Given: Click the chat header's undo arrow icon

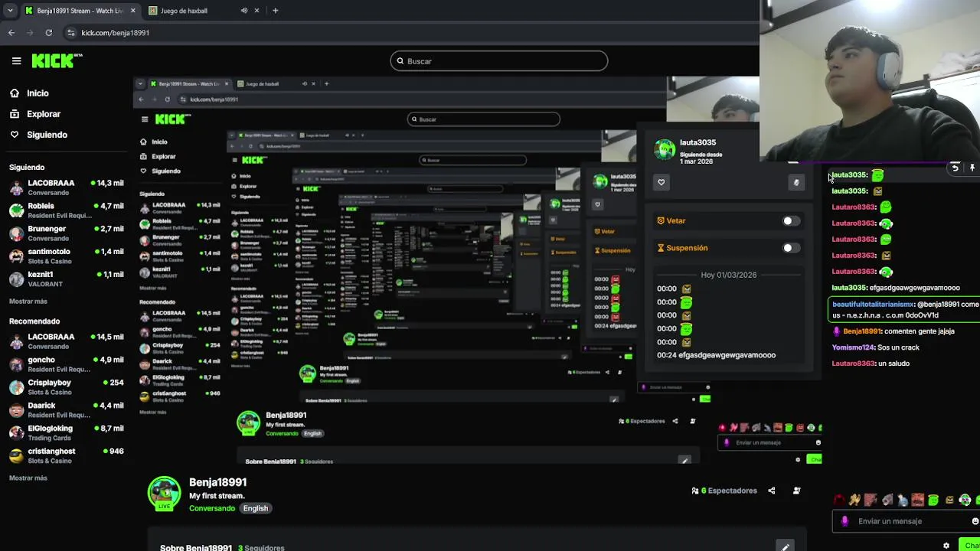Looking at the screenshot, I should click(x=955, y=168).
